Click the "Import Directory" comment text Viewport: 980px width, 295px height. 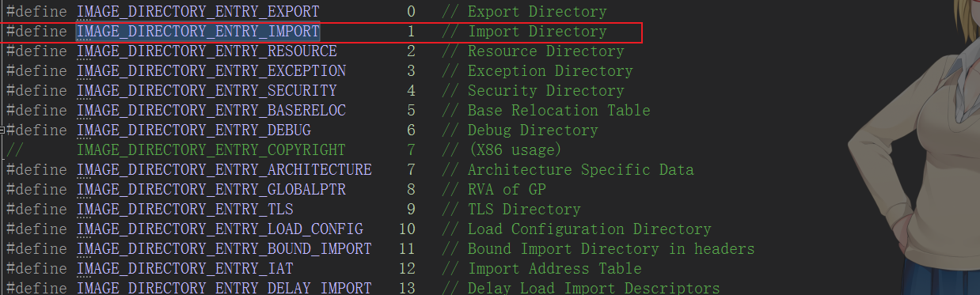tap(537, 32)
